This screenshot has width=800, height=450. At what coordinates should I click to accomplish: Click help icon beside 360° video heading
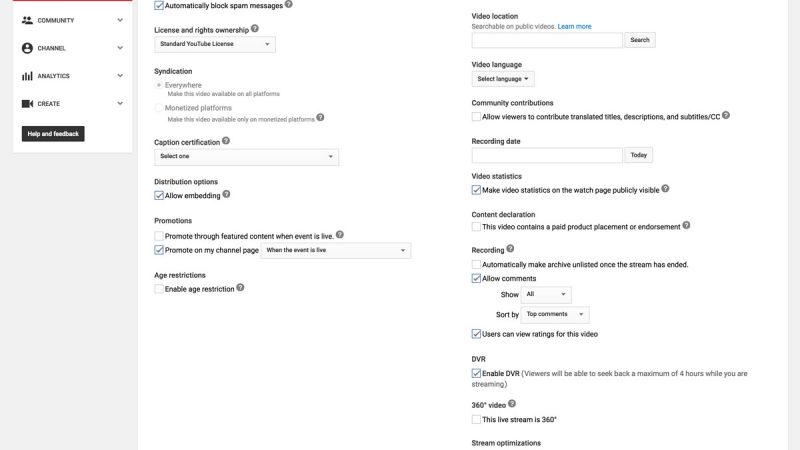512,403
